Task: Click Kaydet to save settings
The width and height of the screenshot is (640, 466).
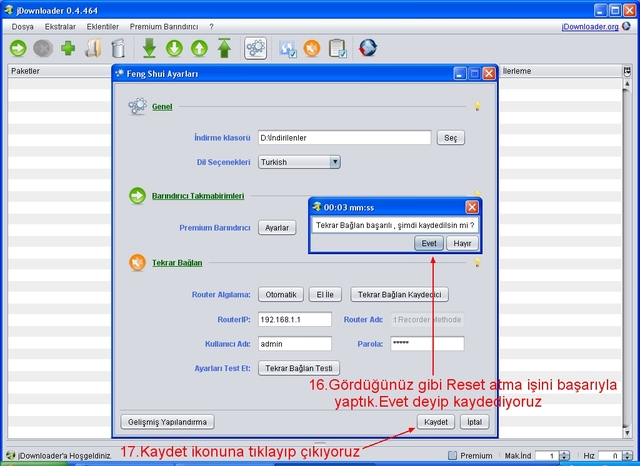Action: pos(436,422)
